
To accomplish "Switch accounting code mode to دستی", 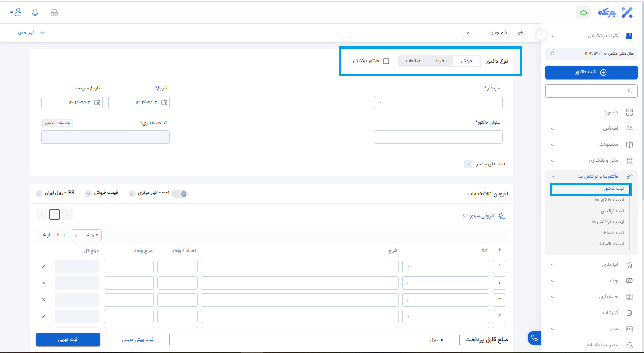I will click(x=50, y=123).
